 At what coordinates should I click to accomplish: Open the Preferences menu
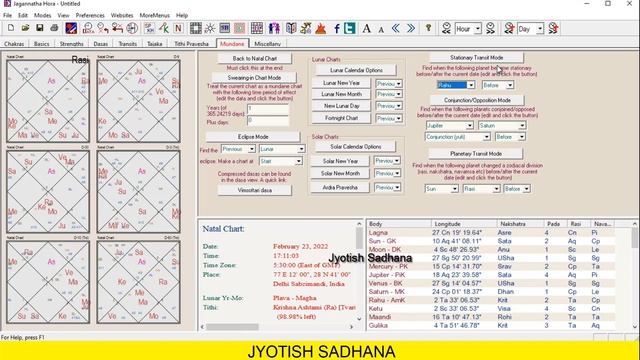(x=90, y=15)
